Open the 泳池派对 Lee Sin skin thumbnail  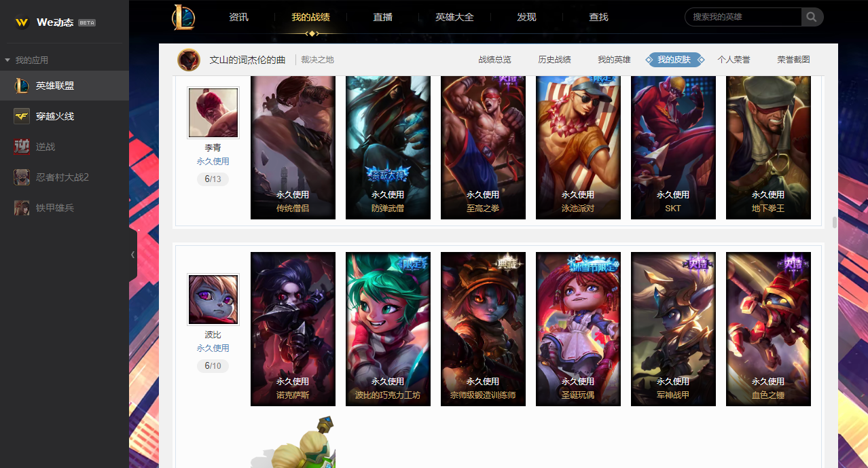[x=578, y=147]
